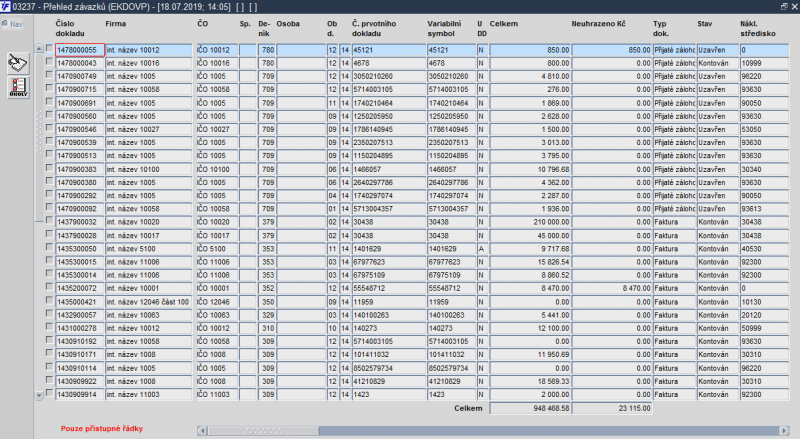This screenshot has width=800, height=439.
Task: Click the Neuhrazeno Kč column header
Action: (x=598, y=23)
